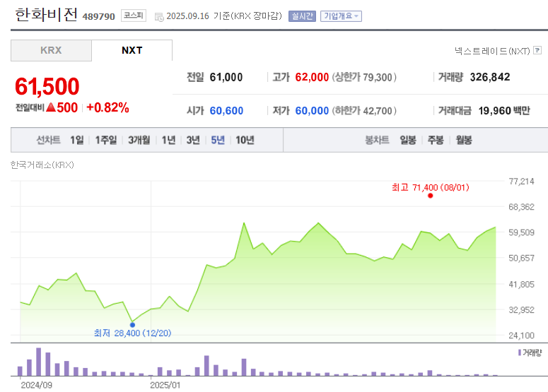Click the +0.82% change percentage
The width and height of the screenshot is (548, 392).
(107, 107)
